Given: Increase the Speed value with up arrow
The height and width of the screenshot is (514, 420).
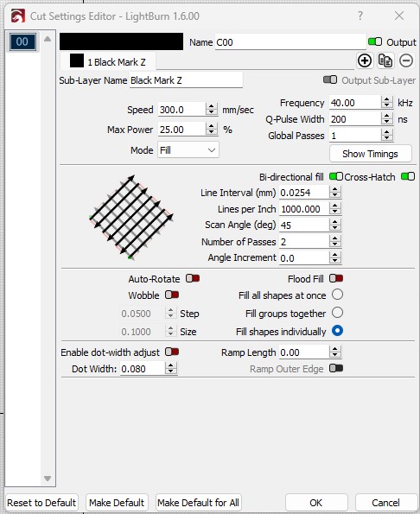Looking at the screenshot, I should 212,106.
